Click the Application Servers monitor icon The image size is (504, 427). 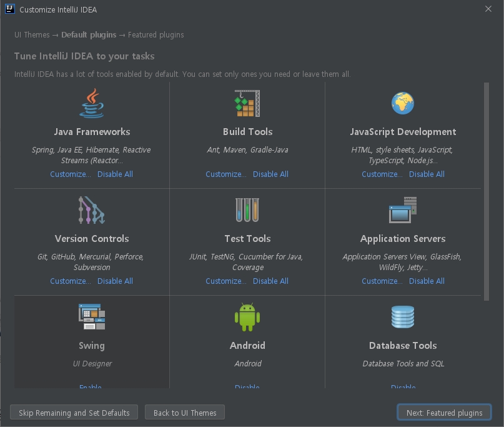pos(403,210)
